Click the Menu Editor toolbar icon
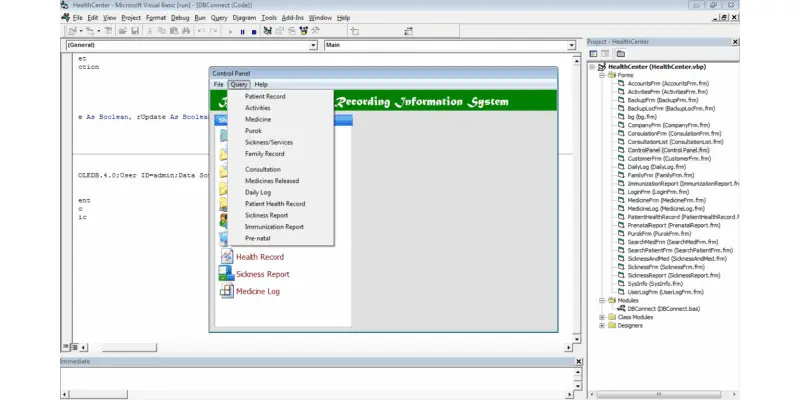800x400 pixels. click(x=108, y=31)
